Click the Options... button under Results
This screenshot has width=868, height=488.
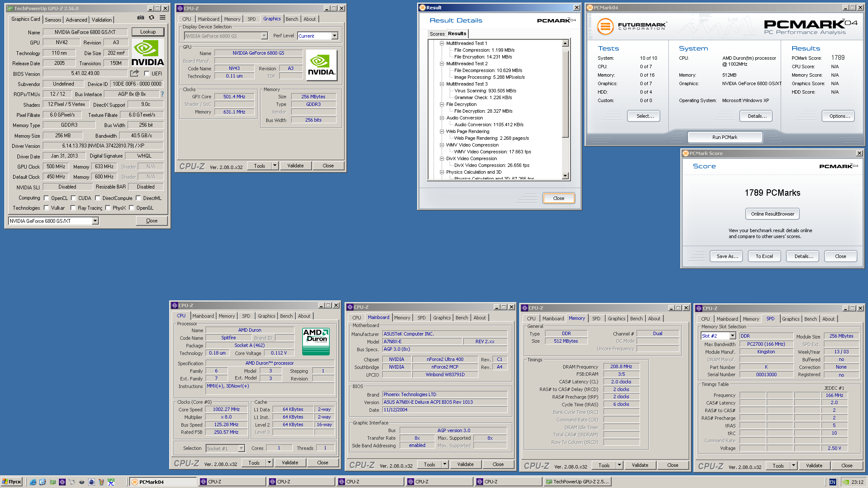tap(839, 116)
